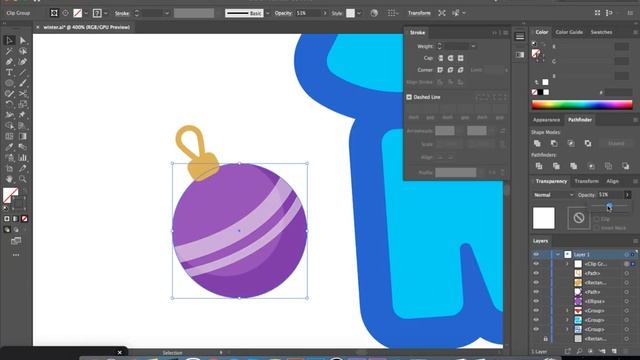Choose Round Join corner in the Stroke panel

[450, 70]
